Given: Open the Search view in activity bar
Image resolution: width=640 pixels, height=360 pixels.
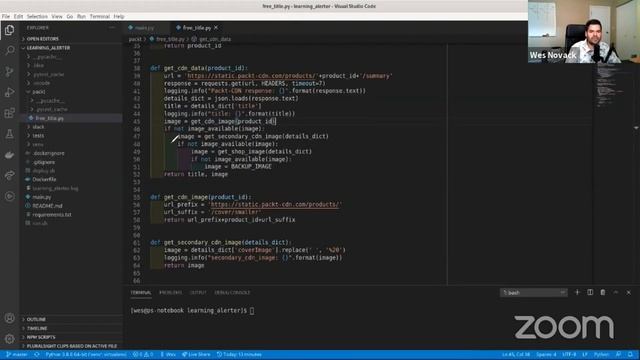Looking at the screenshot, I should [x=9, y=51].
